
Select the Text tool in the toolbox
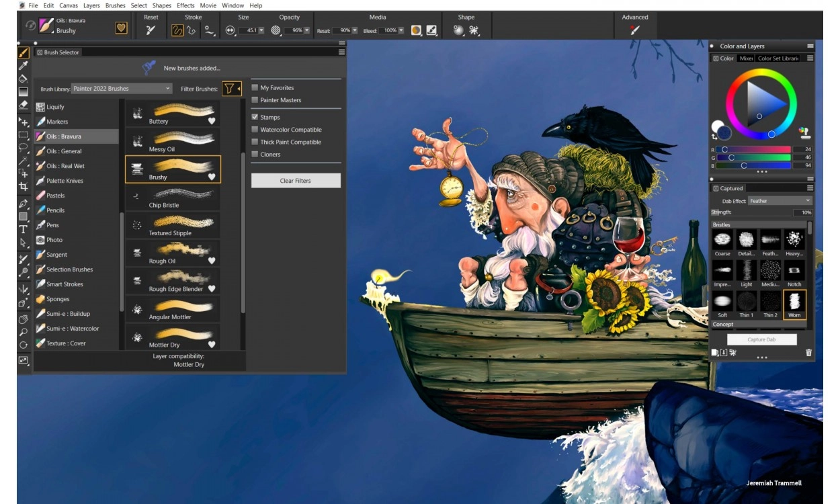(23, 229)
